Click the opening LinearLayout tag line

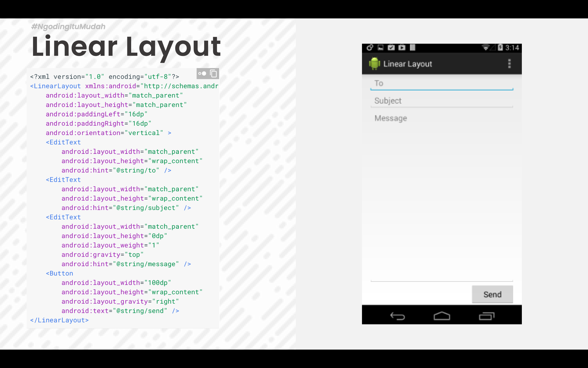point(124,86)
